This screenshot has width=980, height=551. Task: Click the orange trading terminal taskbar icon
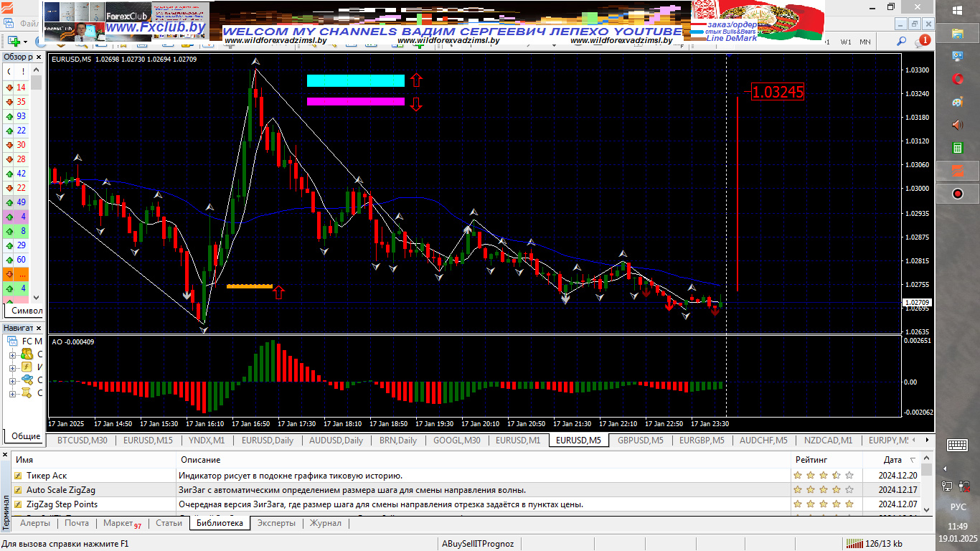pos(957,171)
